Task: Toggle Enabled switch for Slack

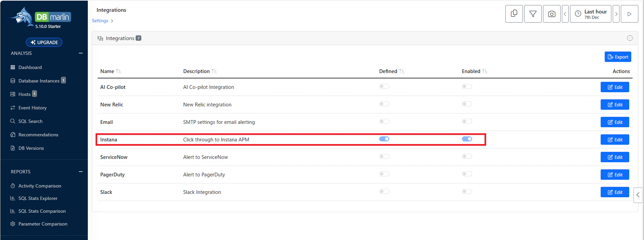Action: (x=467, y=192)
